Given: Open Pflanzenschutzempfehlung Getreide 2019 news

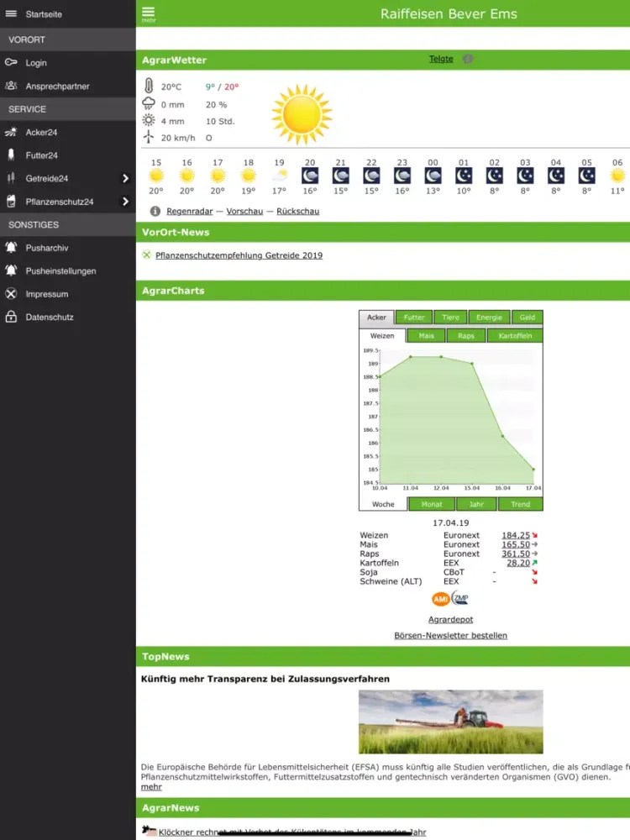Looking at the screenshot, I should [x=239, y=255].
